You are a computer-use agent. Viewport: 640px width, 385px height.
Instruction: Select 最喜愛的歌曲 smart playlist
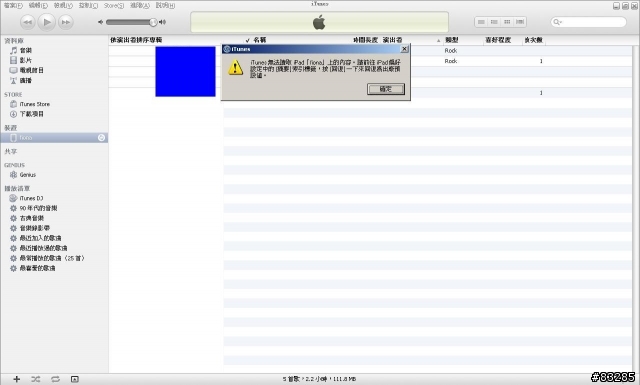(x=37, y=268)
